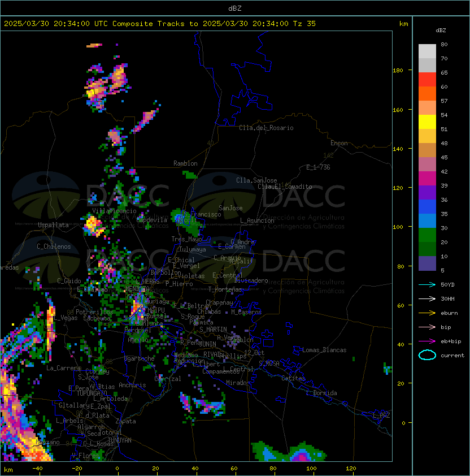Click the '12_Oct' map label

click(x=254, y=353)
